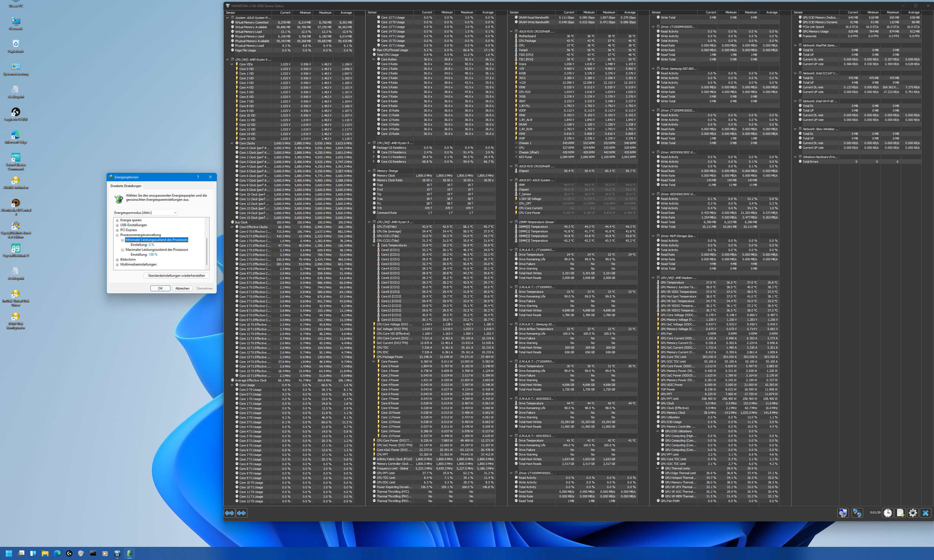Collapse the Core VIDs sensor group

(232, 64)
